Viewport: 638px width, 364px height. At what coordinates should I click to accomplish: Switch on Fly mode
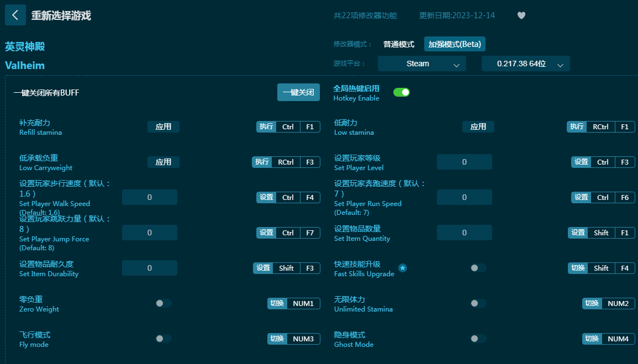point(163,339)
